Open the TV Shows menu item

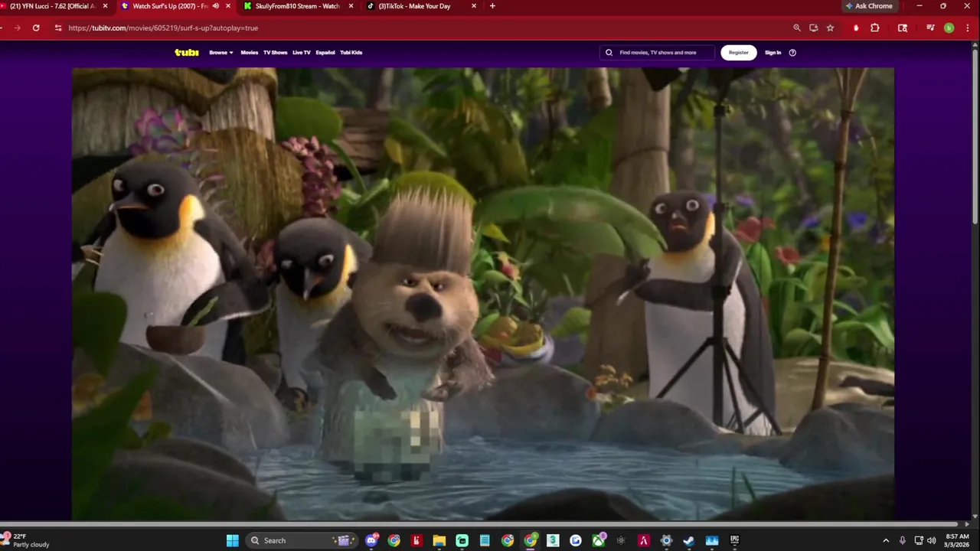coord(275,53)
